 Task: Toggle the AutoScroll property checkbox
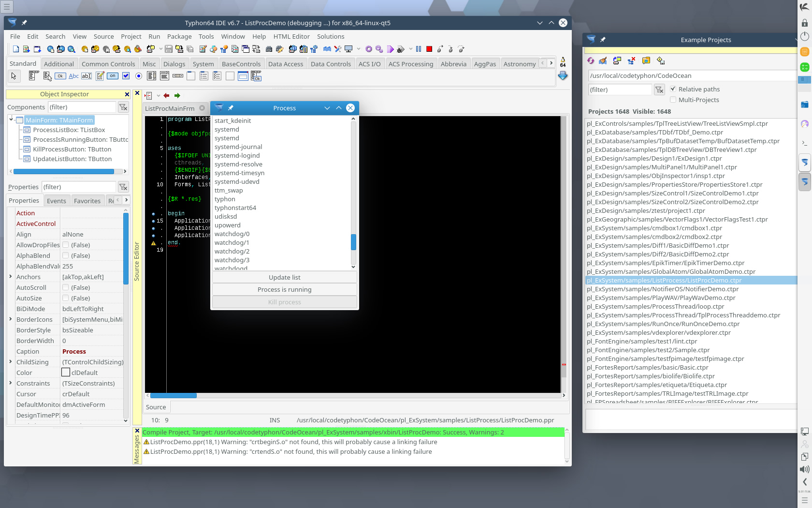pos(65,287)
